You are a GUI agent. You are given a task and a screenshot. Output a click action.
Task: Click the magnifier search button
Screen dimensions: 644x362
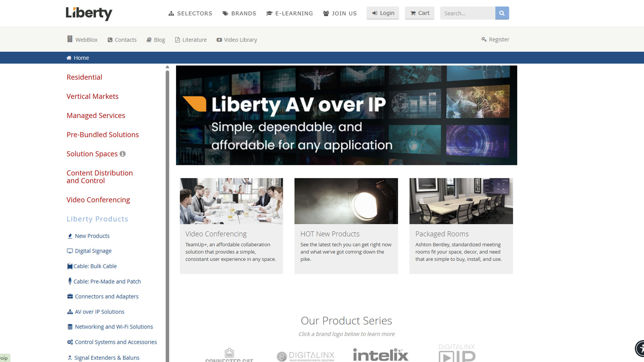click(x=502, y=13)
